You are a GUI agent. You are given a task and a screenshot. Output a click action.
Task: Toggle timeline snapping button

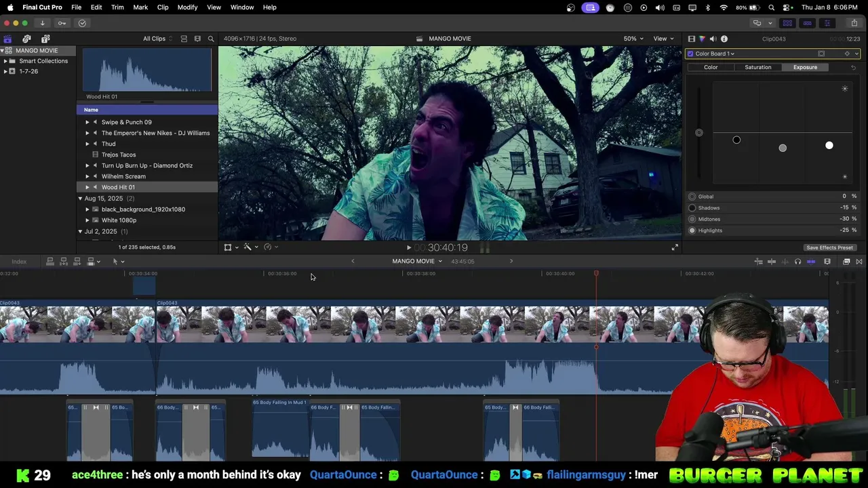click(811, 262)
